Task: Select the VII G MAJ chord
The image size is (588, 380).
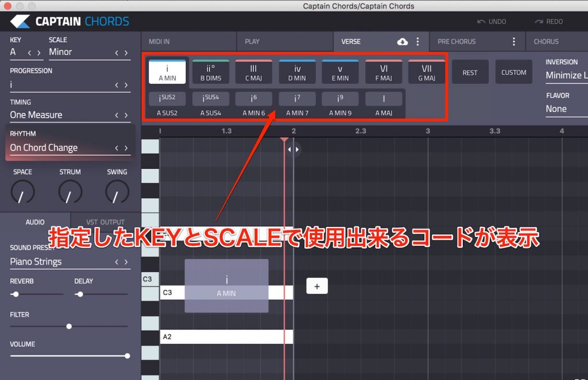Action: pyautogui.click(x=426, y=71)
